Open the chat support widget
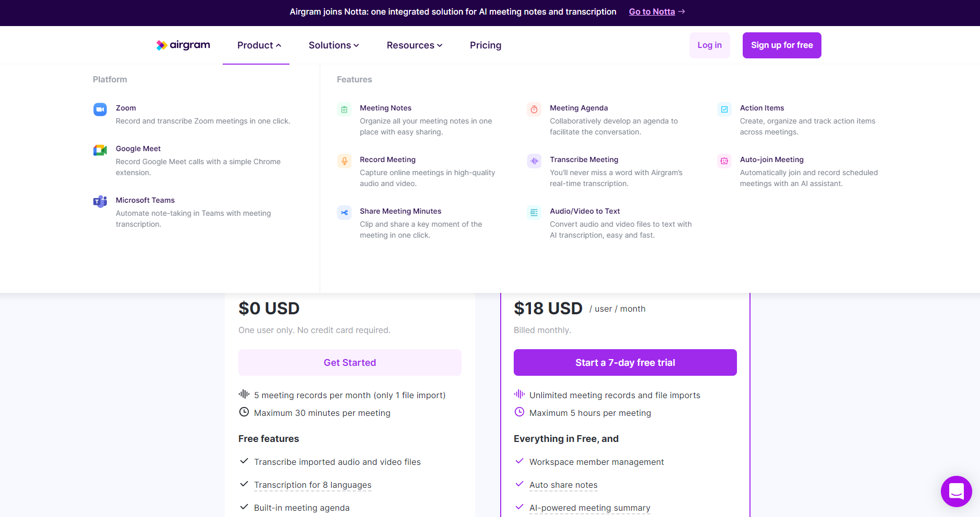Screen dimensions: 980x517 pyautogui.click(x=956, y=491)
